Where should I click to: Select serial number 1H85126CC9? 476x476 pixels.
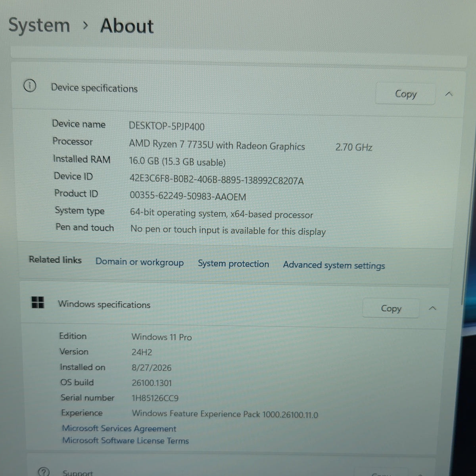click(155, 398)
